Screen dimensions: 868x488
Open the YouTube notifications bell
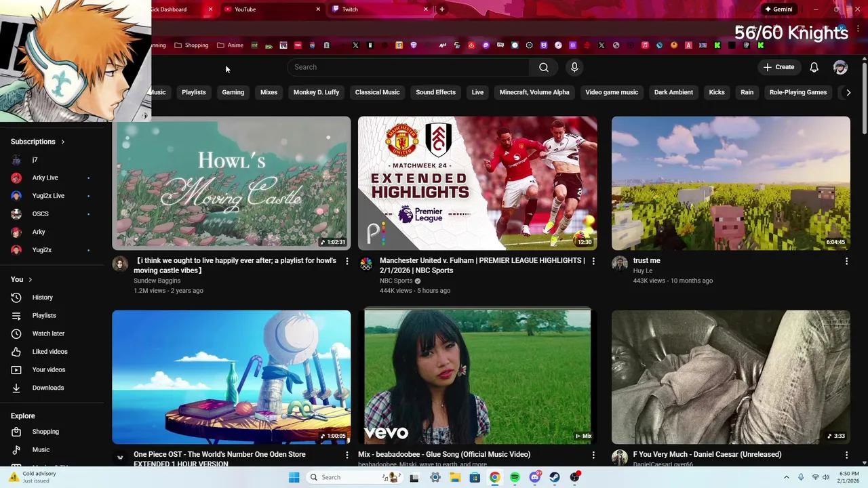click(814, 67)
